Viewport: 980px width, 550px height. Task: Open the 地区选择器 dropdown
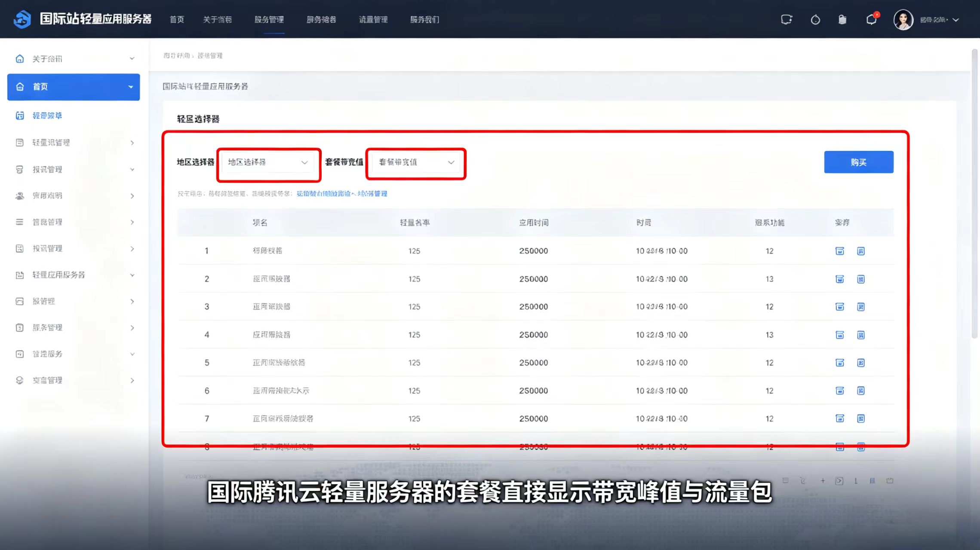click(268, 162)
